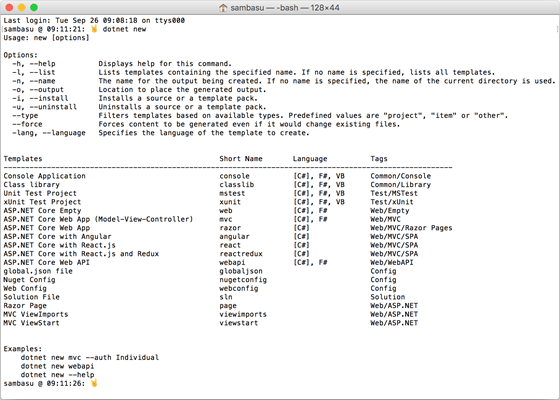Click the 'sln' short name
The image size is (560, 400).
(x=226, y=297)
